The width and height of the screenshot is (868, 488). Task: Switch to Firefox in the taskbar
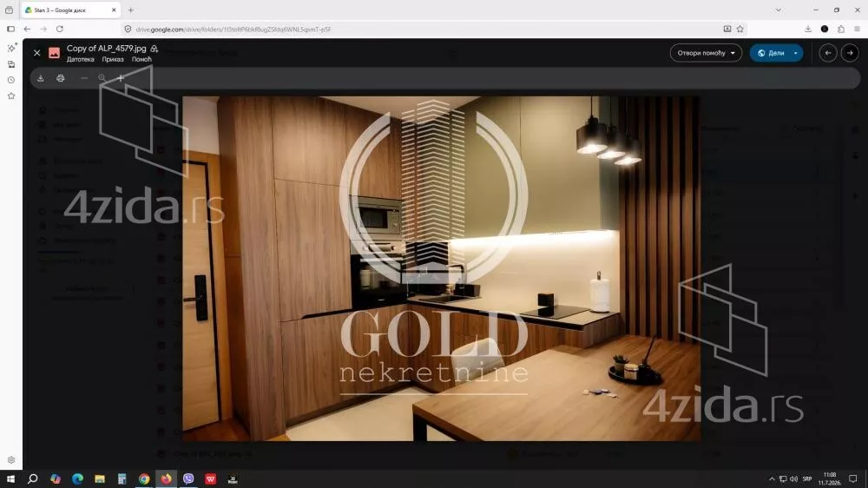[166, 478]
